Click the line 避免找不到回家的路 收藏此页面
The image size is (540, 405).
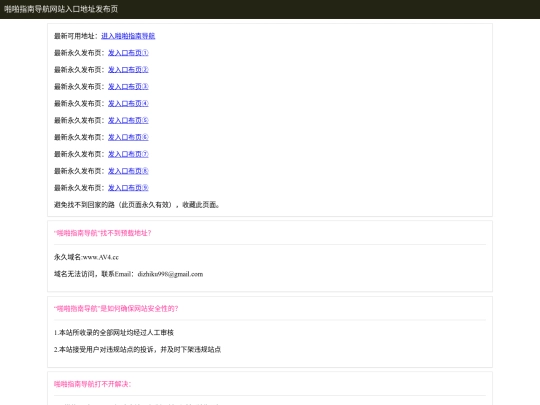tap(137, 205)
